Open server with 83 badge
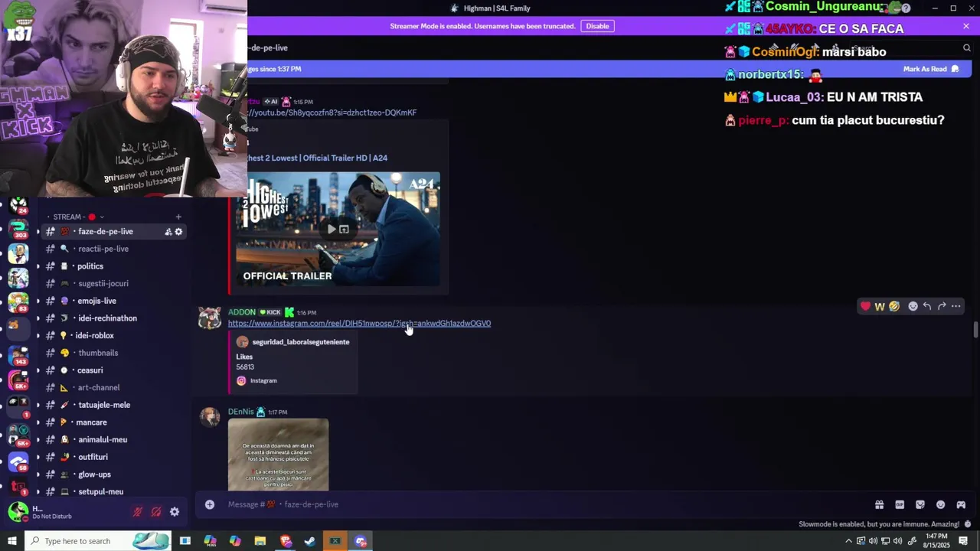The image size is (980, 551). pyautogui.click(x=18, y=302)
